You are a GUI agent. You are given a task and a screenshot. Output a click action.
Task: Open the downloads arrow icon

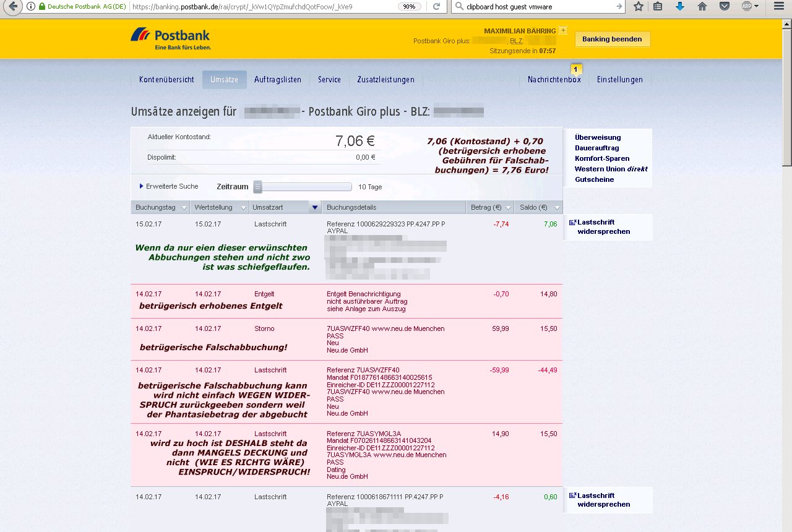click(x=680, y=7)
